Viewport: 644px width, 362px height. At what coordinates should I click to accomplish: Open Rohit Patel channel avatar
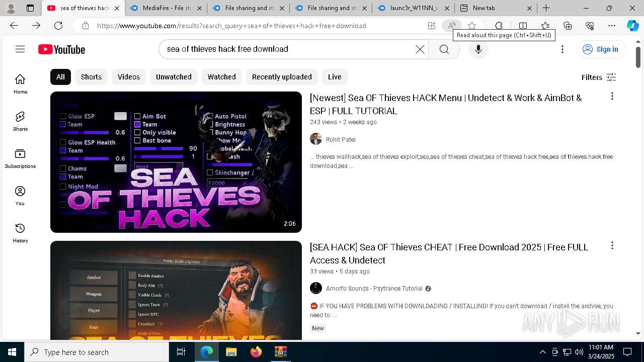coord(316,139)
